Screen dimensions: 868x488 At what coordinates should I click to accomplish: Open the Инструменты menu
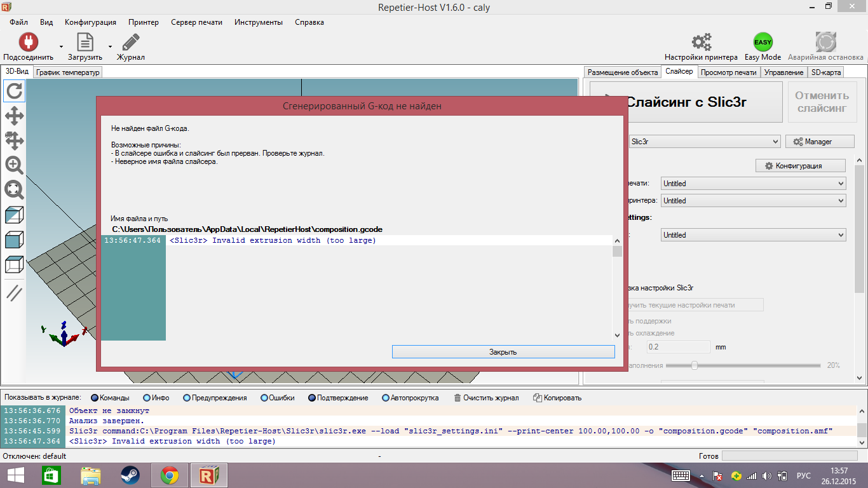point(259,22)
